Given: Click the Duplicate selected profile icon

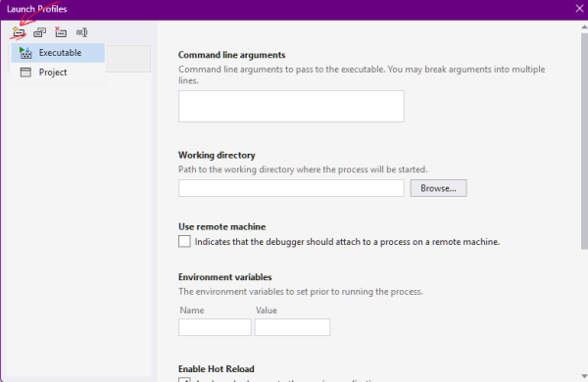Looking at the screenshot, I should [40, 32].
